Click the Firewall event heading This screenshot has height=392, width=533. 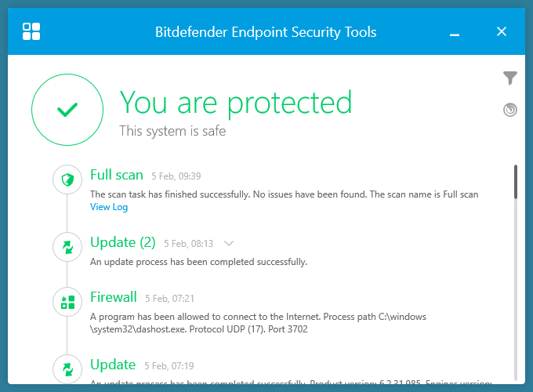click(114, 297)
